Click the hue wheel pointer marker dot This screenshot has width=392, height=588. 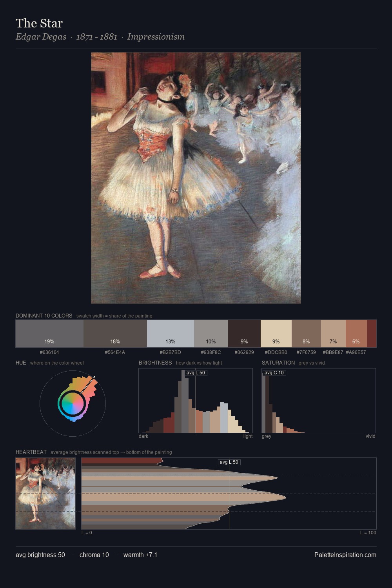[94, 377]
